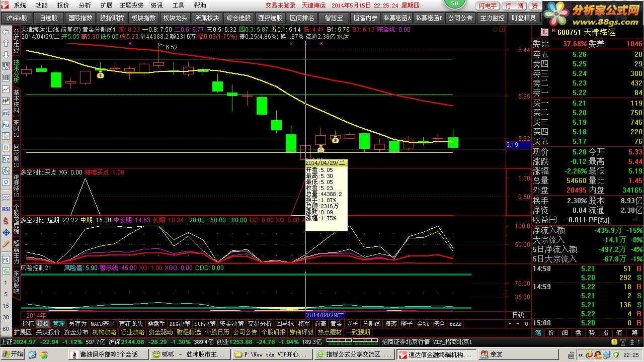This screenshot has height=362, width=644.
Task: Click the 日线 period label
Action: [518, 315]
